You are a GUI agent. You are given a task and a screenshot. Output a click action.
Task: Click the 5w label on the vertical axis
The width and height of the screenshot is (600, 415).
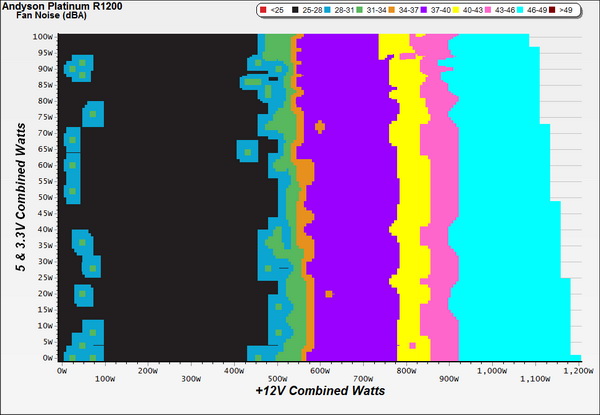[47, 342]
